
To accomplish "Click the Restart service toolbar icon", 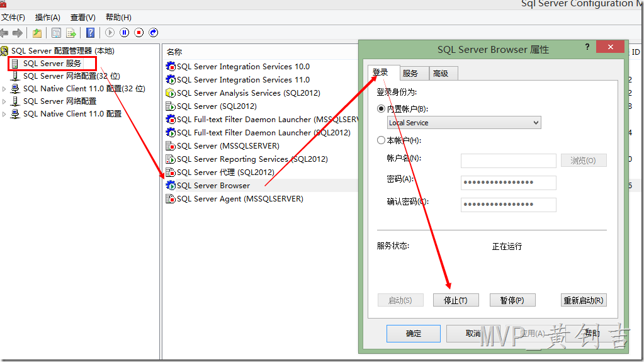I will tap(154, 33).
